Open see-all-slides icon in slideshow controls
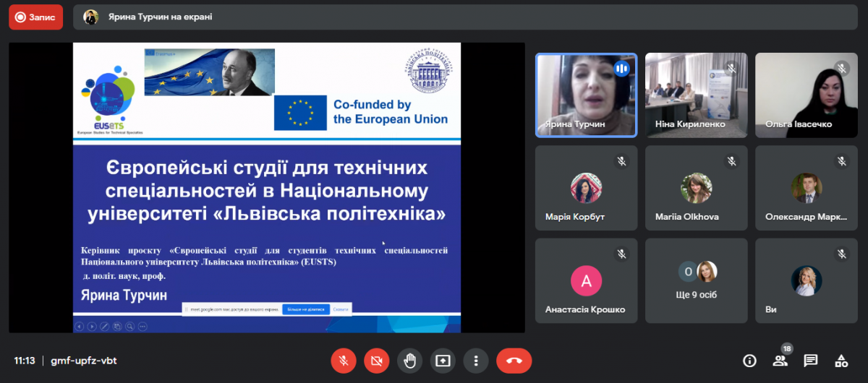 (x=116, y=327)
